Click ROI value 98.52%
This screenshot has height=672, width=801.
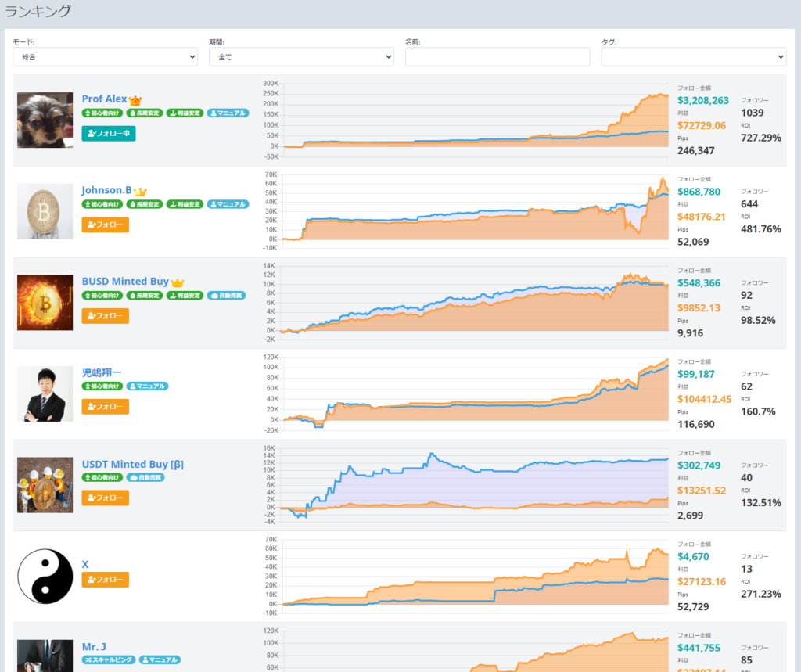[758, 321]
